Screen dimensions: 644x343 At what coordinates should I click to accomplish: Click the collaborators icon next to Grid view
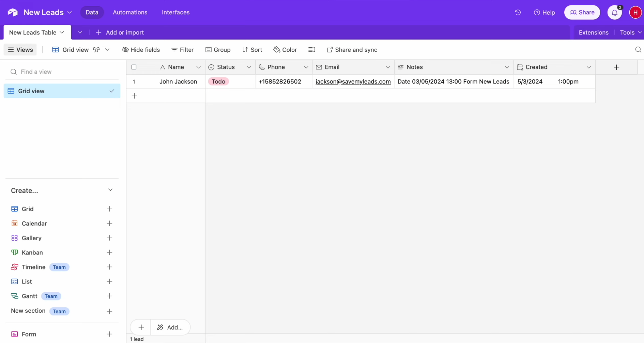pos(96,50)
